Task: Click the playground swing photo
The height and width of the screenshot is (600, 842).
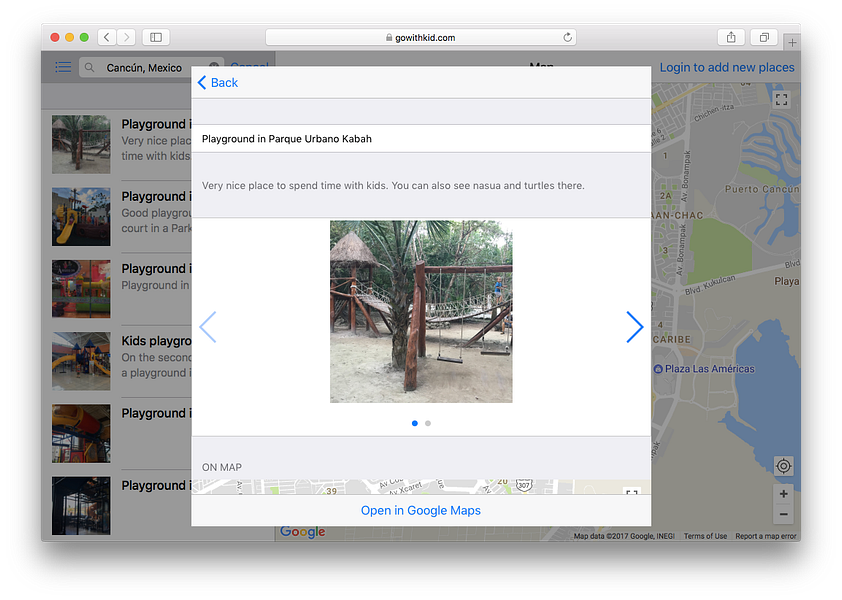Action: click(421, 312)
